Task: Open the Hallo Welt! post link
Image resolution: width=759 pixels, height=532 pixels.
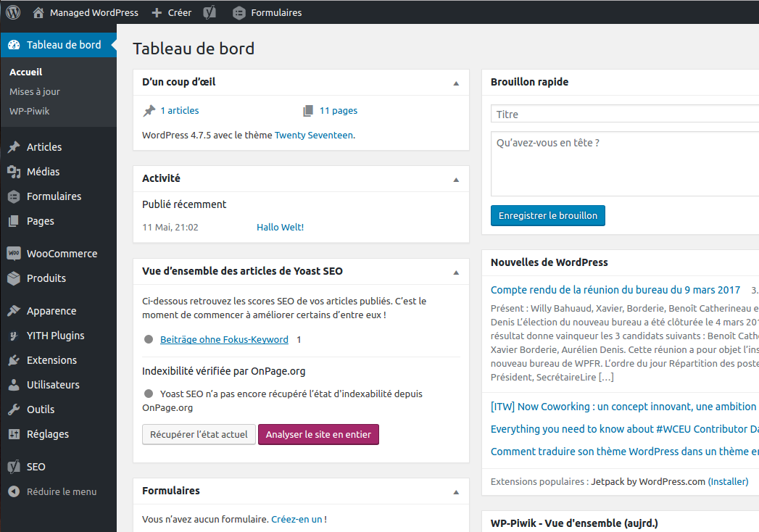Action: (x=281, y=228)
